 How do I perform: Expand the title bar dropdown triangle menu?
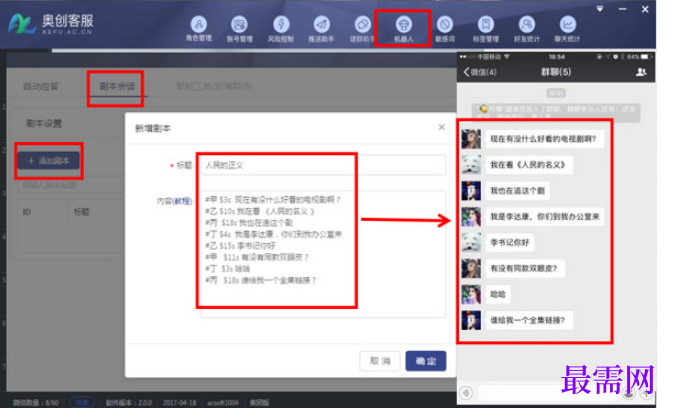600,9
